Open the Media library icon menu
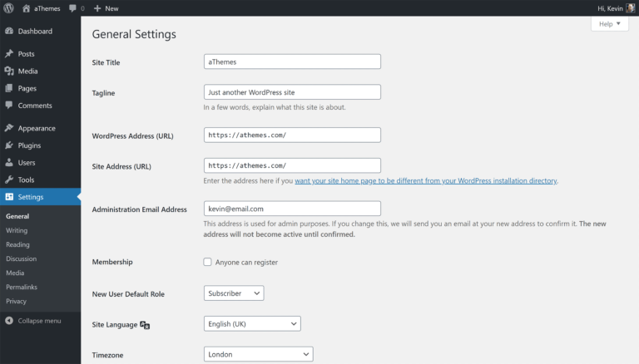This screenshot has width=639, height=364. 8,71
